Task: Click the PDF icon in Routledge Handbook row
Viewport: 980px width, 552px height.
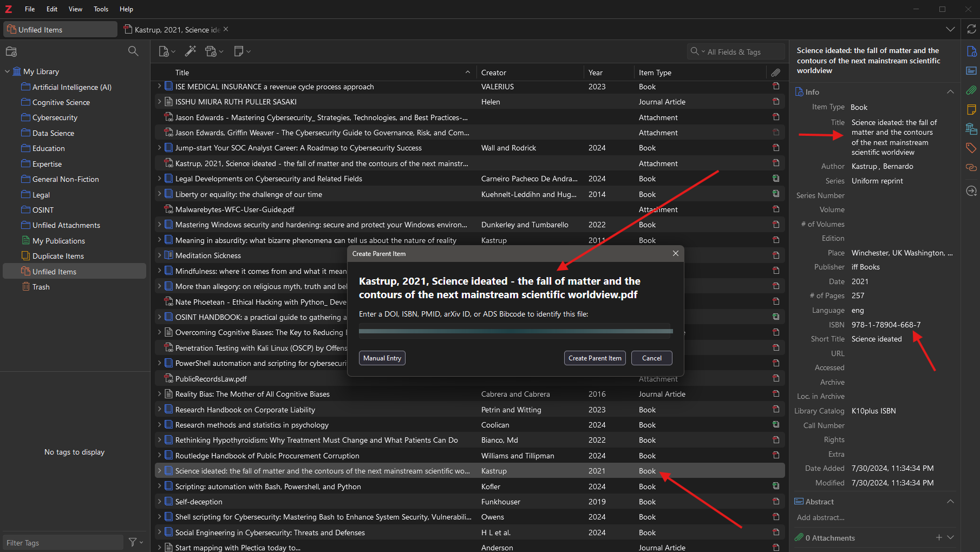Action: coord(776,456)
